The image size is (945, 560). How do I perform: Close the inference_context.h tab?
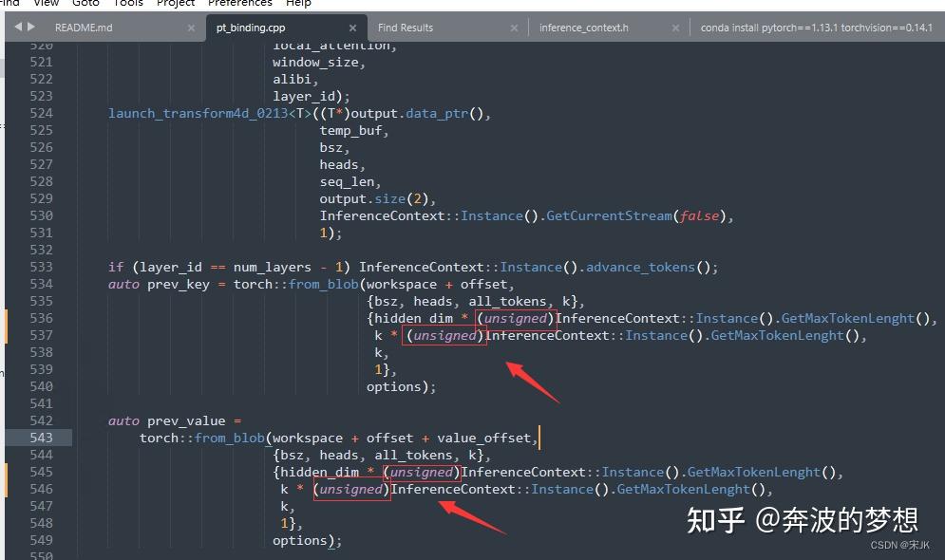[x=675, y=28]
